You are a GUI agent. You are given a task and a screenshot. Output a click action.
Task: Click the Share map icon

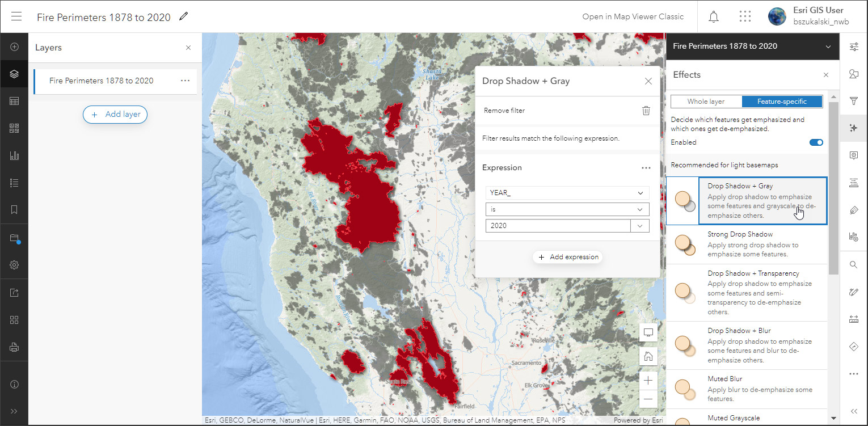coord(15,293)
